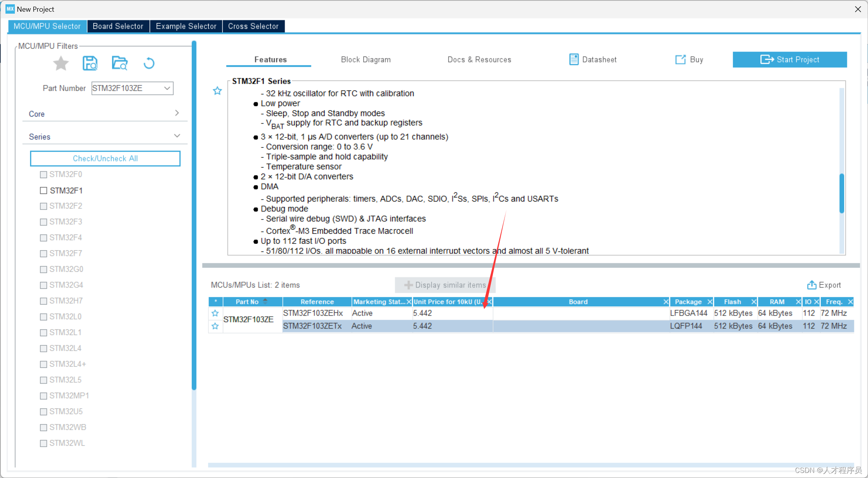Close the New Project window
868x478 pixels.
[858, 9]
